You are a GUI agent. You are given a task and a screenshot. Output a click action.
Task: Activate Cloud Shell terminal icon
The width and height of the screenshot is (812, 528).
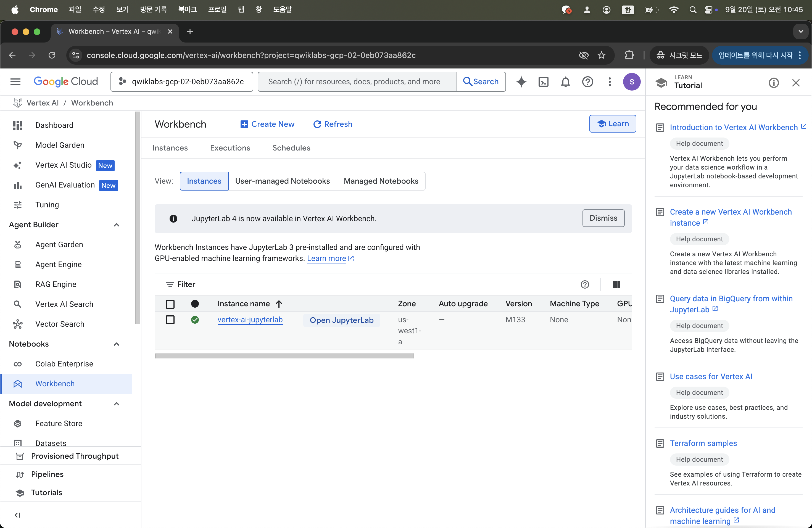pos(543,82)
